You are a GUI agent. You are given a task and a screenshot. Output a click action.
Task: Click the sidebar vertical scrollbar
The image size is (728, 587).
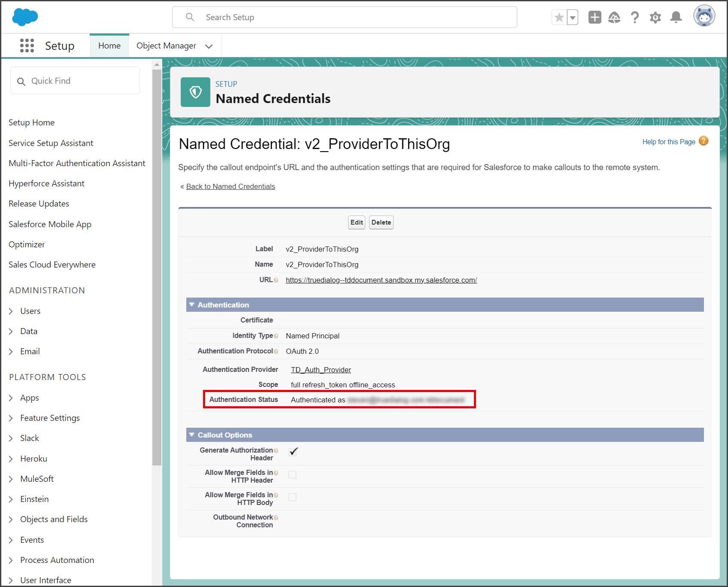(x=157, y=266)
